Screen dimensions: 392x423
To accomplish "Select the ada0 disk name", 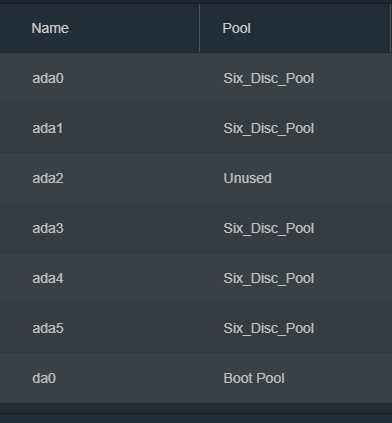I will click(48, 78).
